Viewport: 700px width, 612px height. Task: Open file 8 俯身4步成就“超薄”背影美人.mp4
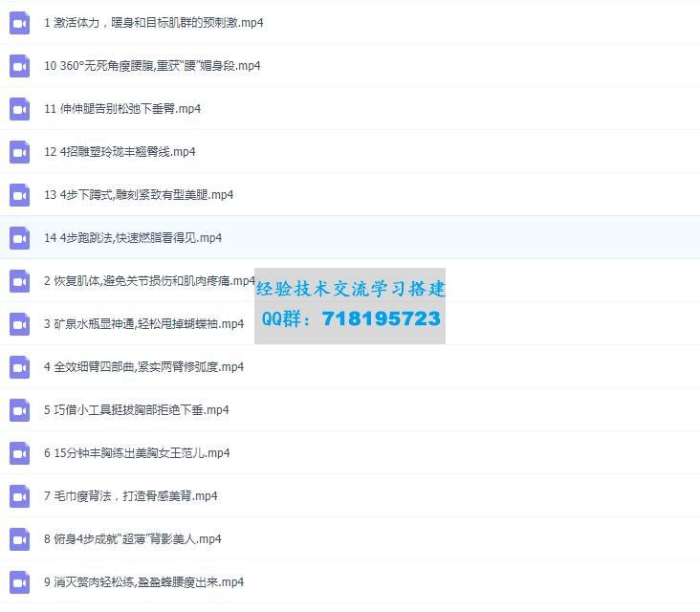133,538
